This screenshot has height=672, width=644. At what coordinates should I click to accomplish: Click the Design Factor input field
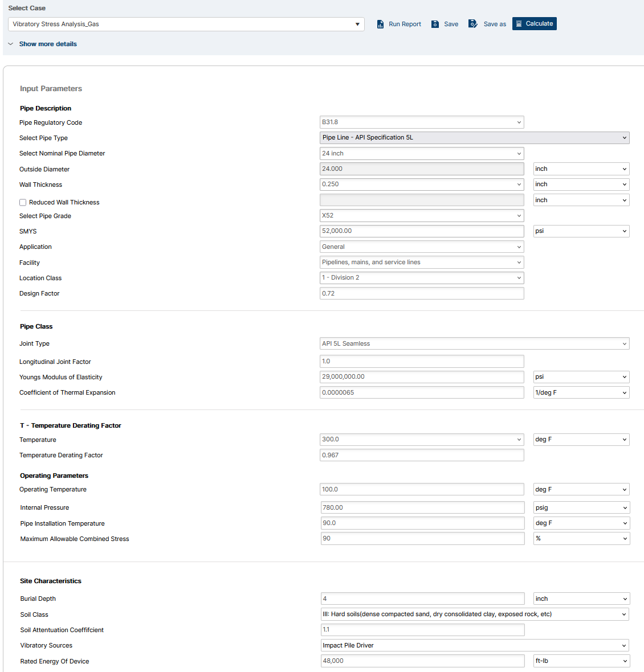[421, 293]
